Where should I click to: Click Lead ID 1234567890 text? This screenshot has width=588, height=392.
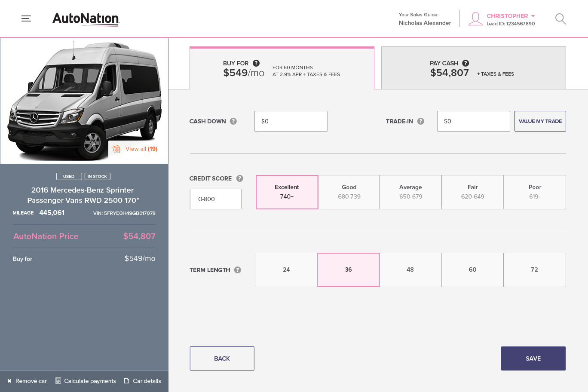click(x=511, y=24)
